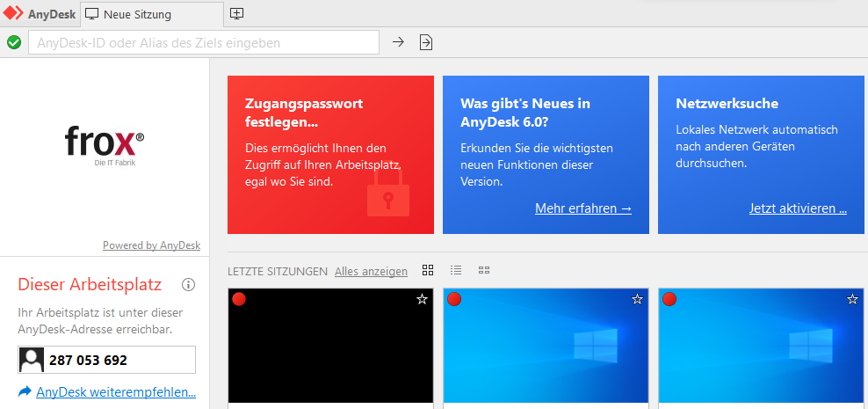Click the AnyDesk logo menu tab
Image resolution: width=868 pixels, height=409 pixels.
[40, 14]
